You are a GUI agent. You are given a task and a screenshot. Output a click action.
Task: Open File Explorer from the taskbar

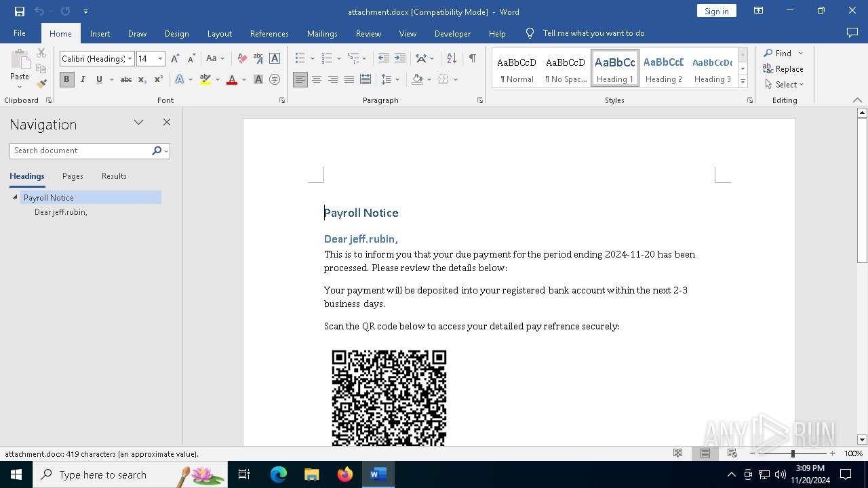pos(311,474)
